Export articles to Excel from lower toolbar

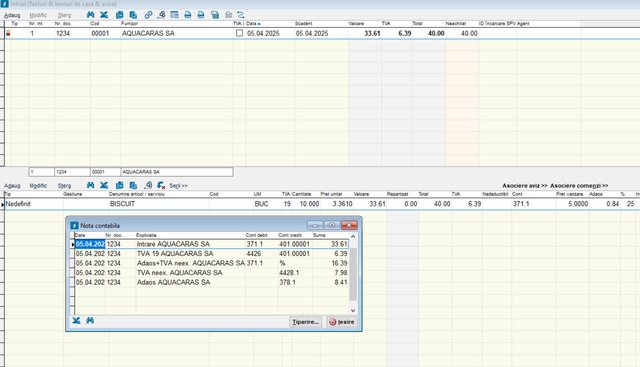[x=104, y=185]
